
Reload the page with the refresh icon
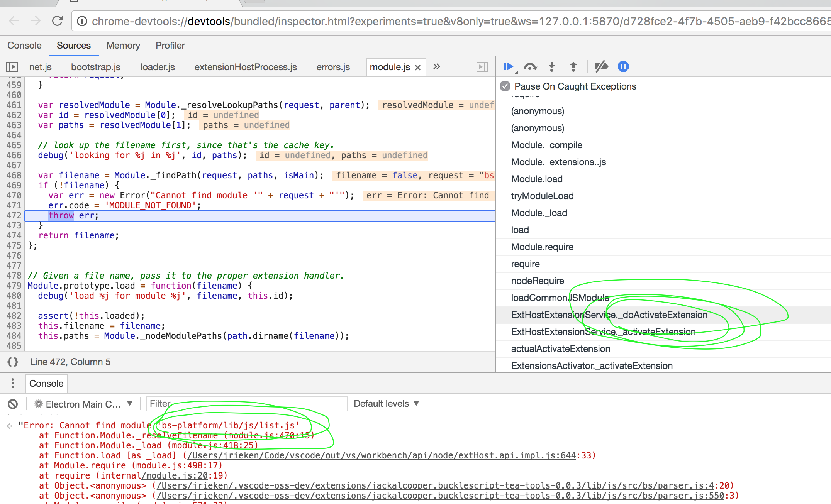tap(57, 21)
